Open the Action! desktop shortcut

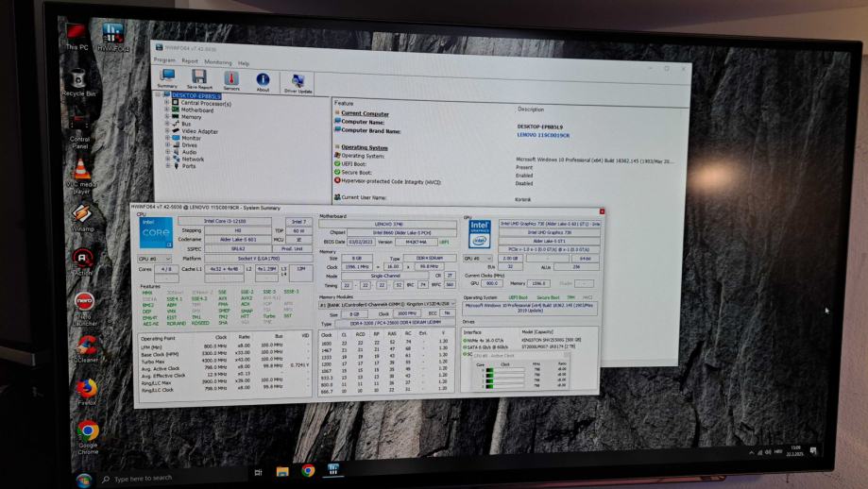click(82, 261)
